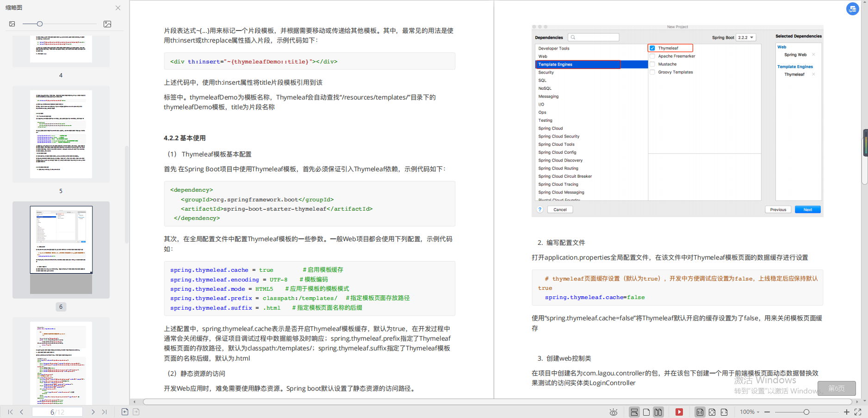Click the 缩略图 panel title
The height and width of the screenshot is (418, 868).
pyautogui.click(x=14, y=8)
